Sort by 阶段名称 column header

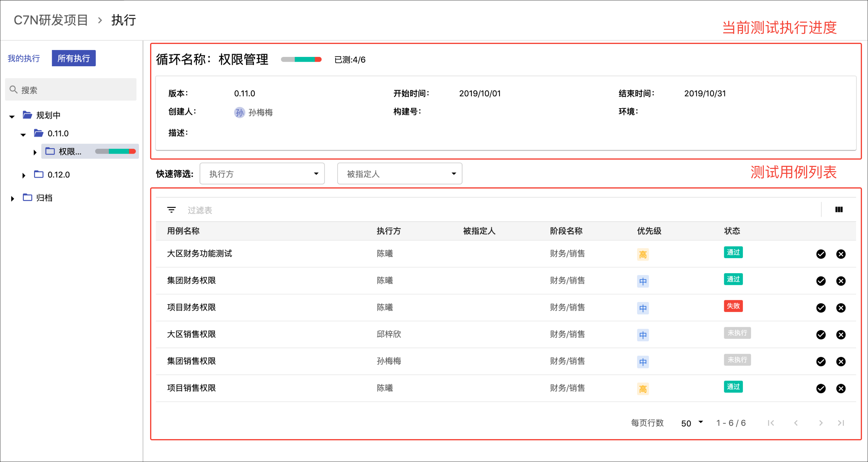(x=566, y=231)
